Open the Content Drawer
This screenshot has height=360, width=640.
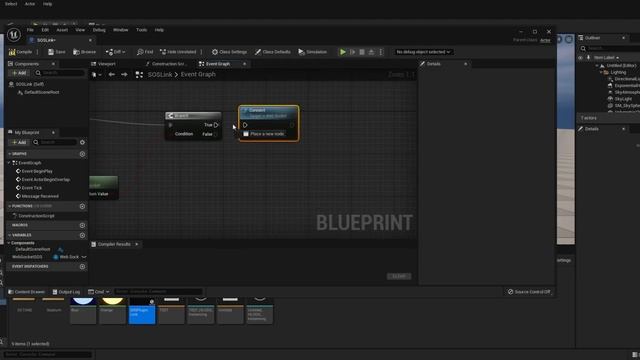point(27,292)
